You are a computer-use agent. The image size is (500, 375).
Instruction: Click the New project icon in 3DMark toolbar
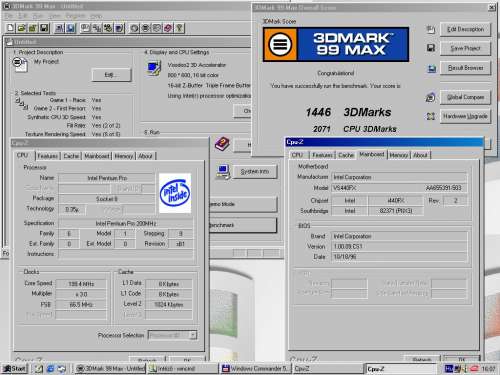[x=10, y=28]
